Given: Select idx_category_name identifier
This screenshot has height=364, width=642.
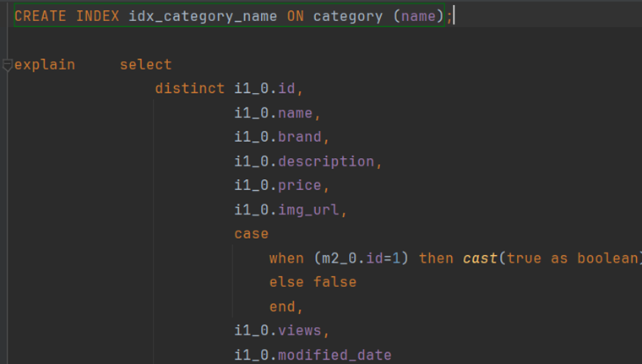Looking at the screenshot, I should 203,16.
